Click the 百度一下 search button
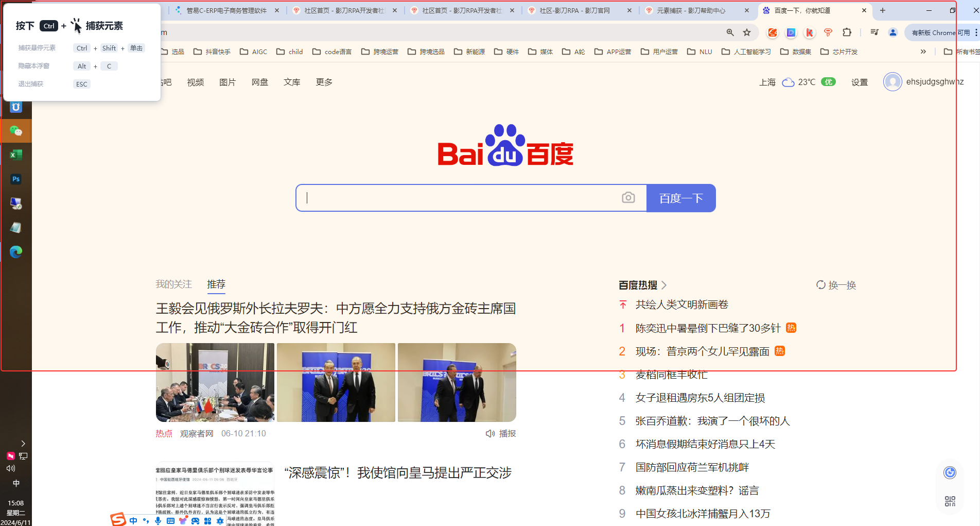Screen dimensions: 980x526 [x=681, y=198]
